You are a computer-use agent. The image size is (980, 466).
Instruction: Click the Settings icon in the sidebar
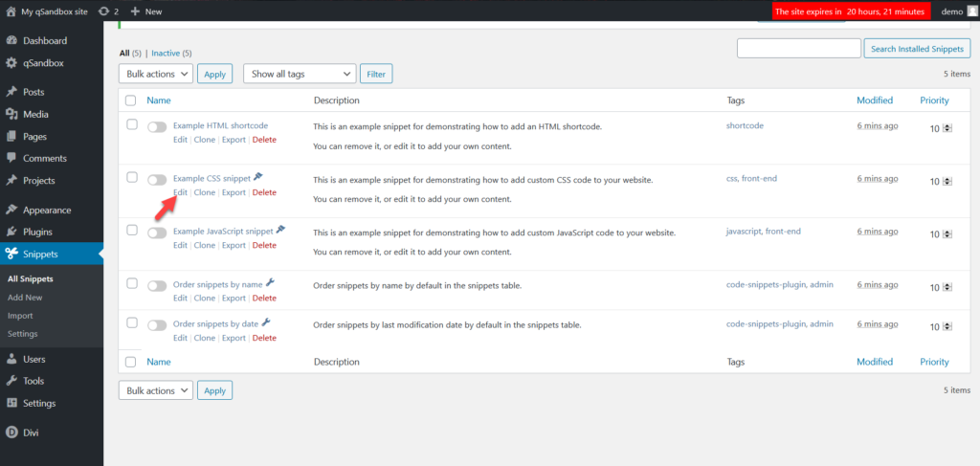(x=11, y=403)
